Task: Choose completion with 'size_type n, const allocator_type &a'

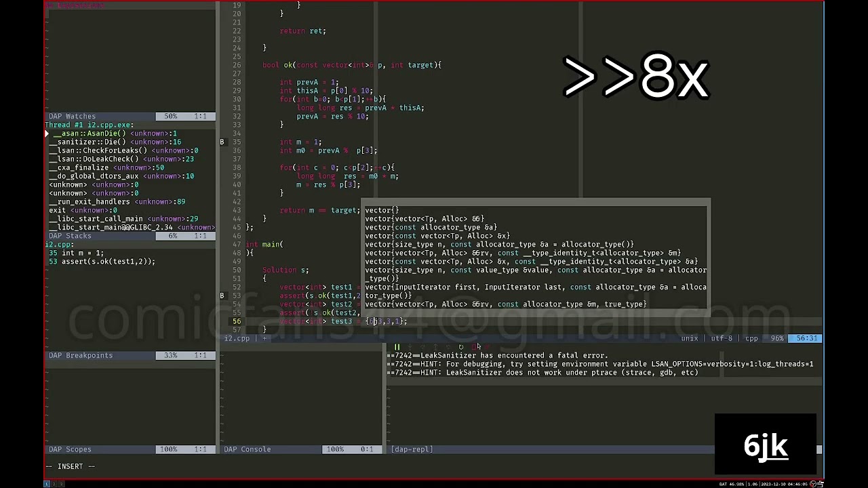Action: pyautogui.click(x=500, y=245)
